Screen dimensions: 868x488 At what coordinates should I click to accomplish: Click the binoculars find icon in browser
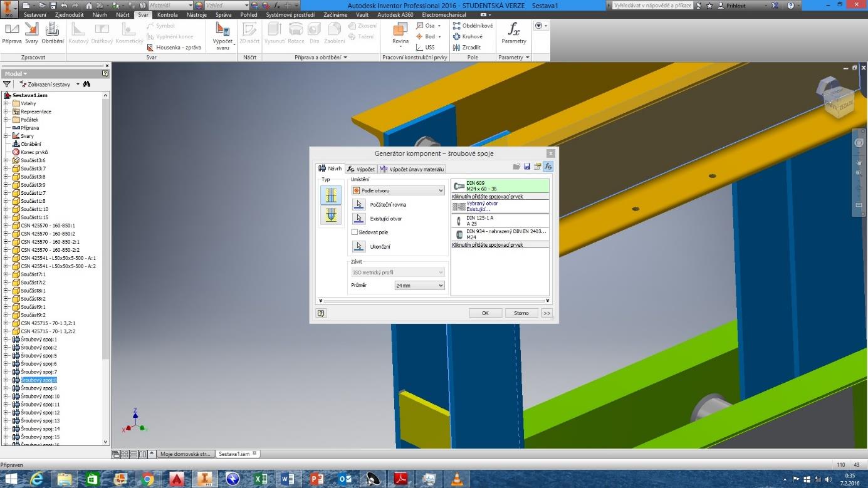(x=87, y=84)
